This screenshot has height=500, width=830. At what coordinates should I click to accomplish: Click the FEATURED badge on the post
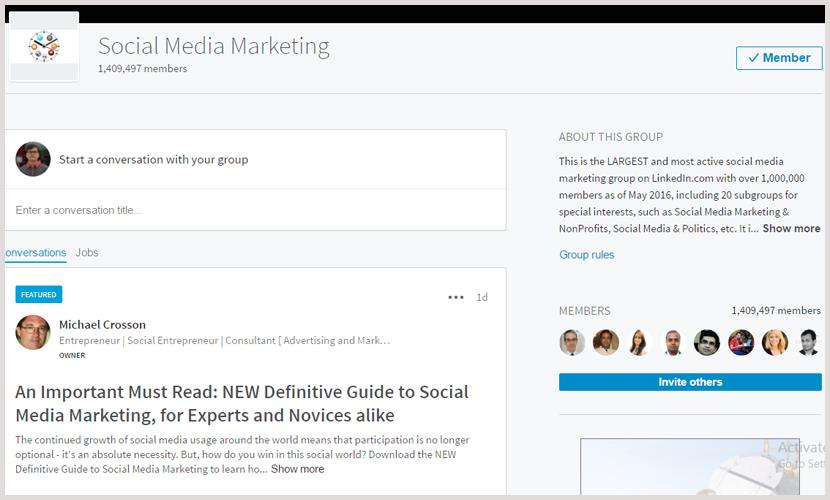tap(39, 295)
